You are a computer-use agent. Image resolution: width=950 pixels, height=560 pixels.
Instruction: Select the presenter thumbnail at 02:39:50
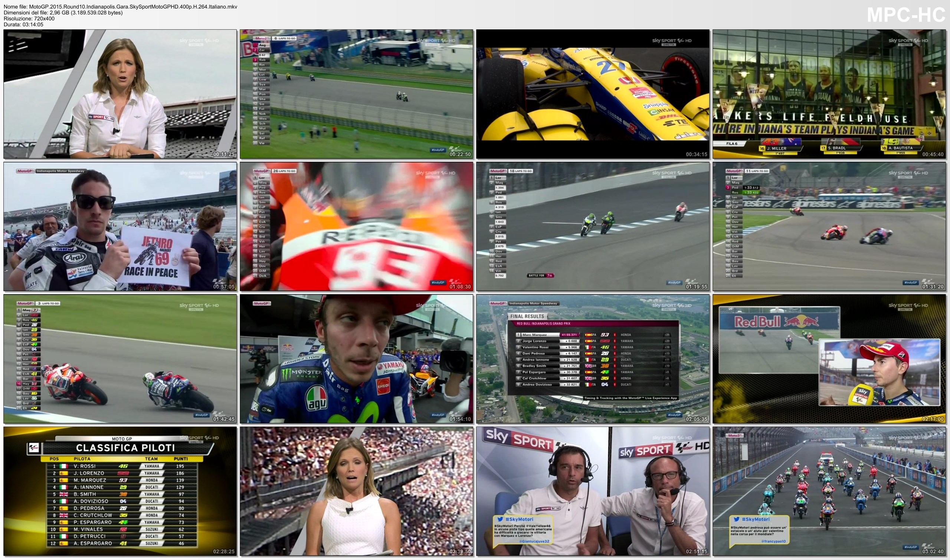coord(357,491)
